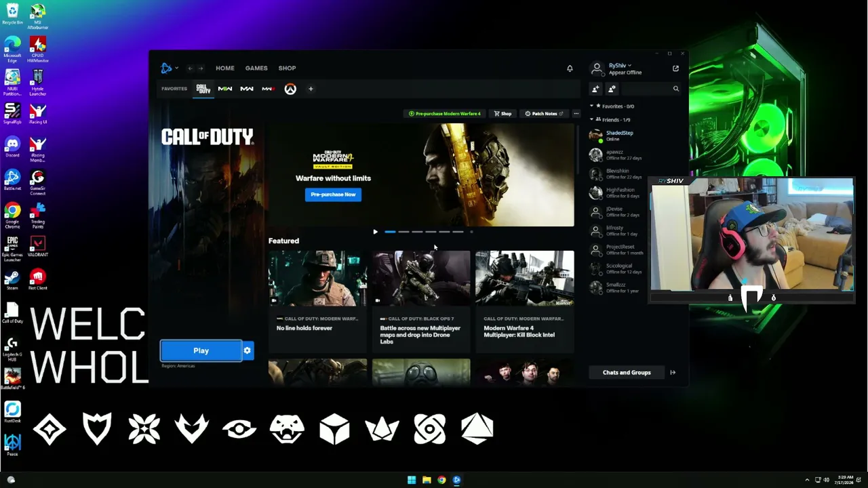The image size is (868, 488).
Task: Collapse the Friends - 1/9 group
Action: pos(610,120)
